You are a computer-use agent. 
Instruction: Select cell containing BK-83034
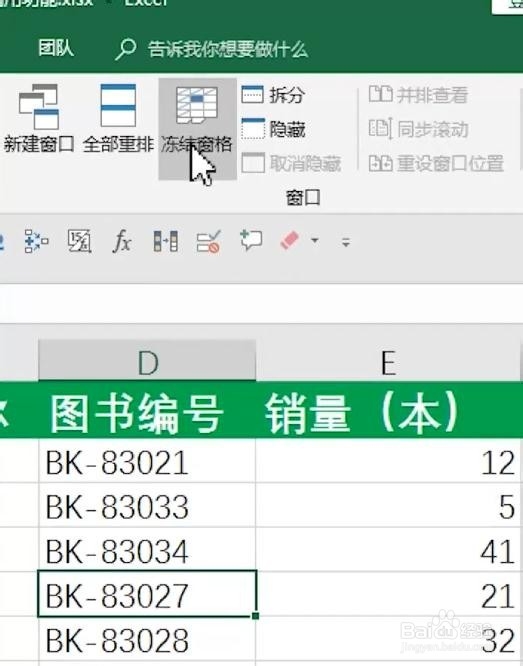(x=147, y=550)
